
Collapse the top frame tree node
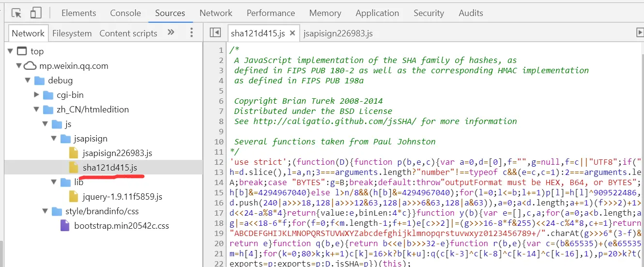tap(11, 51)
